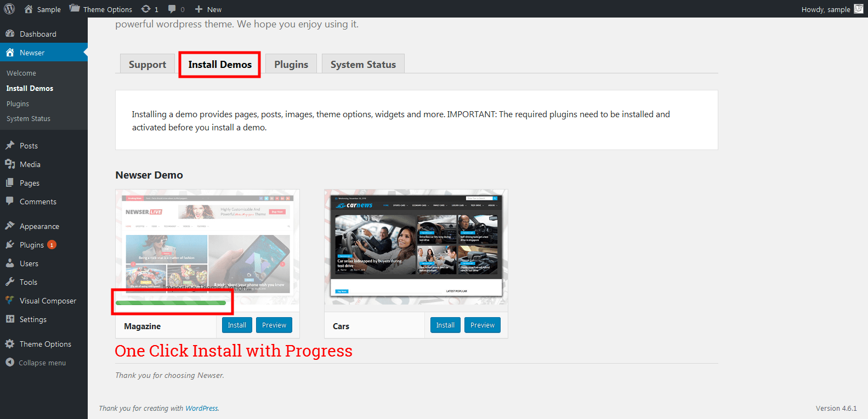Image resolution: width=868 pixels, height=419 pixels.
Task: Open the Media library menu
Action: pyautogui.click(x=30, y=164)
